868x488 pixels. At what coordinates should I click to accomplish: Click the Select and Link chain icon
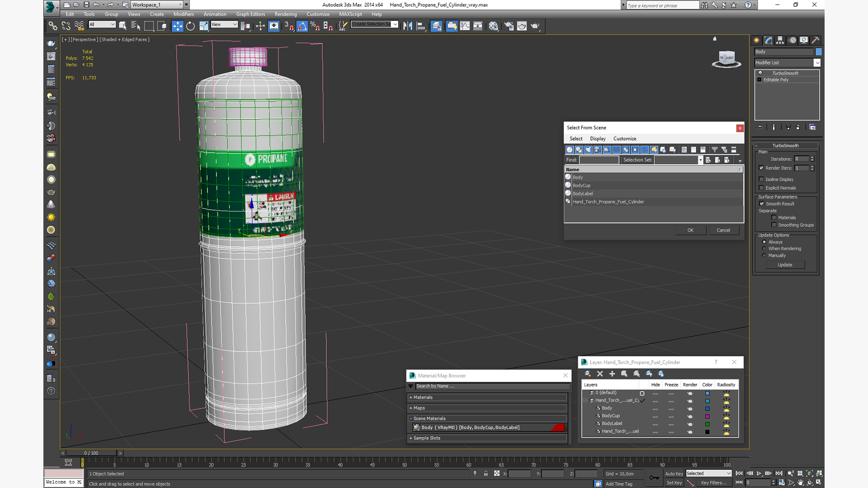53,26
